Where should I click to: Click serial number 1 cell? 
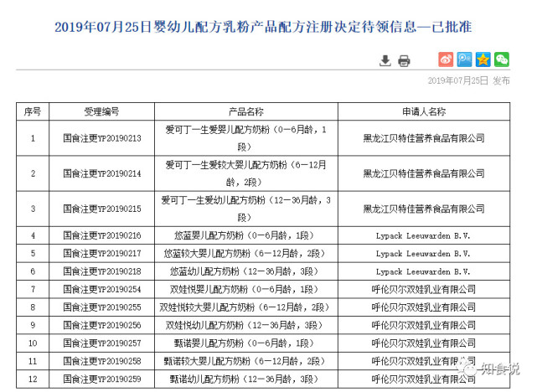[x=33, y=138]
